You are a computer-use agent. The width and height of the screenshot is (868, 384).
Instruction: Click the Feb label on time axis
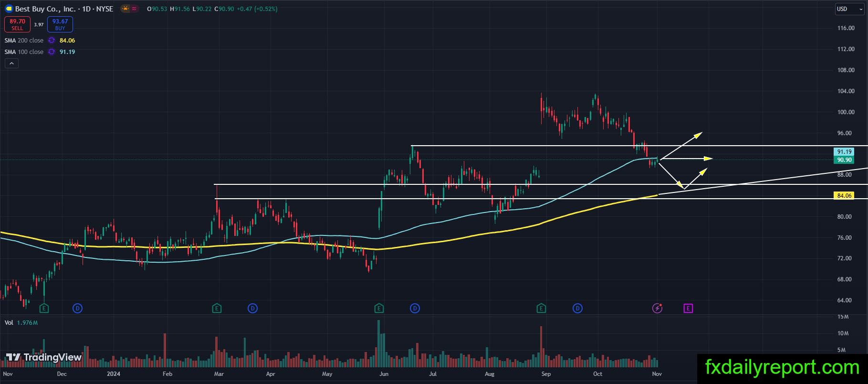167,374
